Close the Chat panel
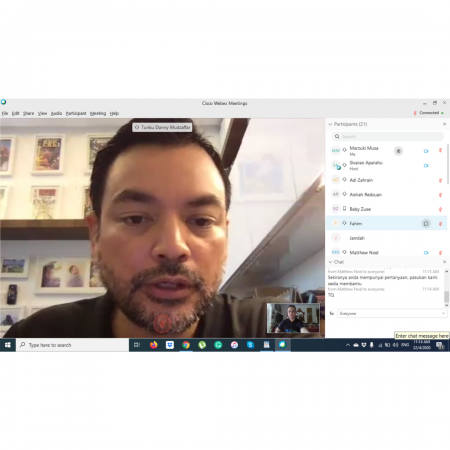 [444, 262]
